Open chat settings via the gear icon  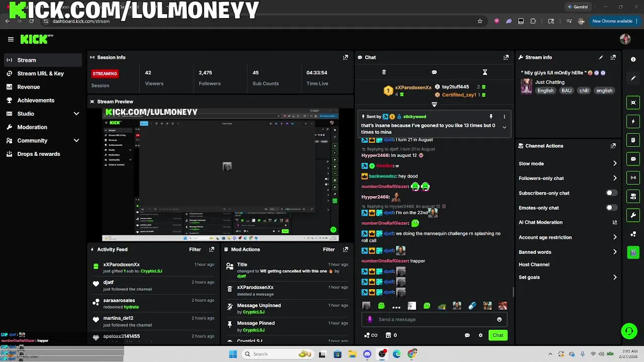coord(480,335)
